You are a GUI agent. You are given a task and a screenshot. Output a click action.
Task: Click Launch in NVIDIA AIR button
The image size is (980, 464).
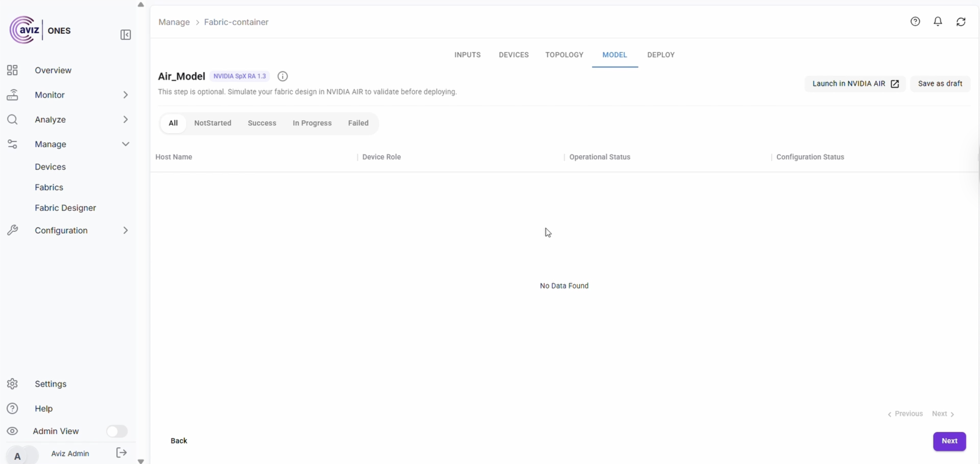tap(855, 84)
